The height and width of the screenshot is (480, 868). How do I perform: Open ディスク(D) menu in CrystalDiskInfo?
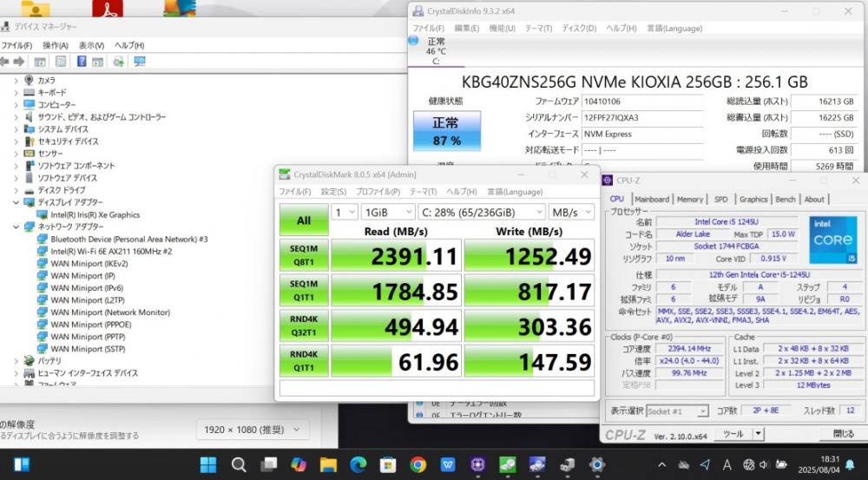tap(579, 29)
